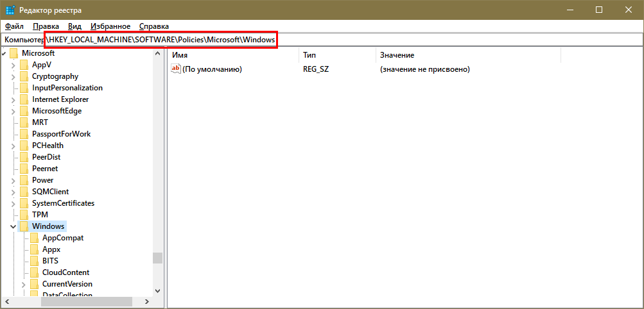The height and width of the screenshot is (309, 644).
Task: Click the SystemCertificates folder icon
Action: coord(24,203)
